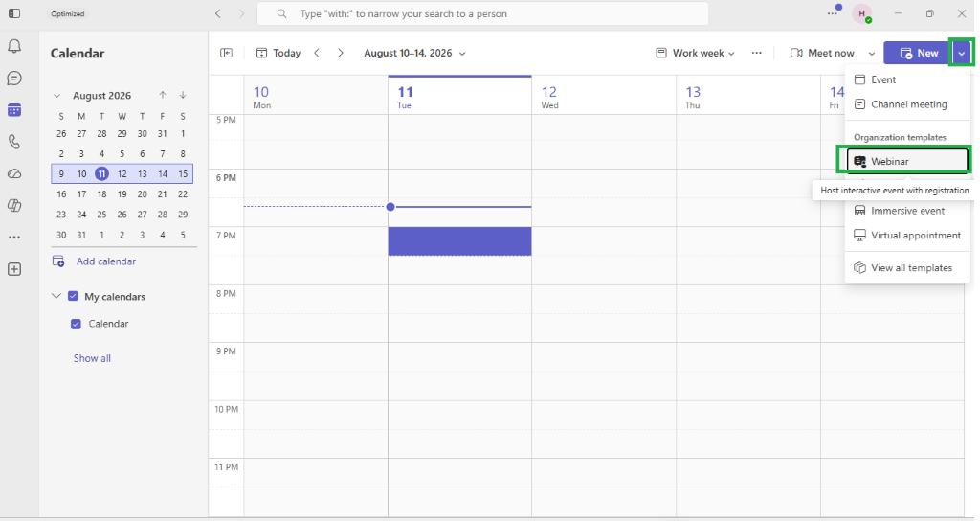Open OneDrive cloud icon in sidebar
Image resolution: width=980 pixels, height=521 pixels.
[x=14, y=174]
